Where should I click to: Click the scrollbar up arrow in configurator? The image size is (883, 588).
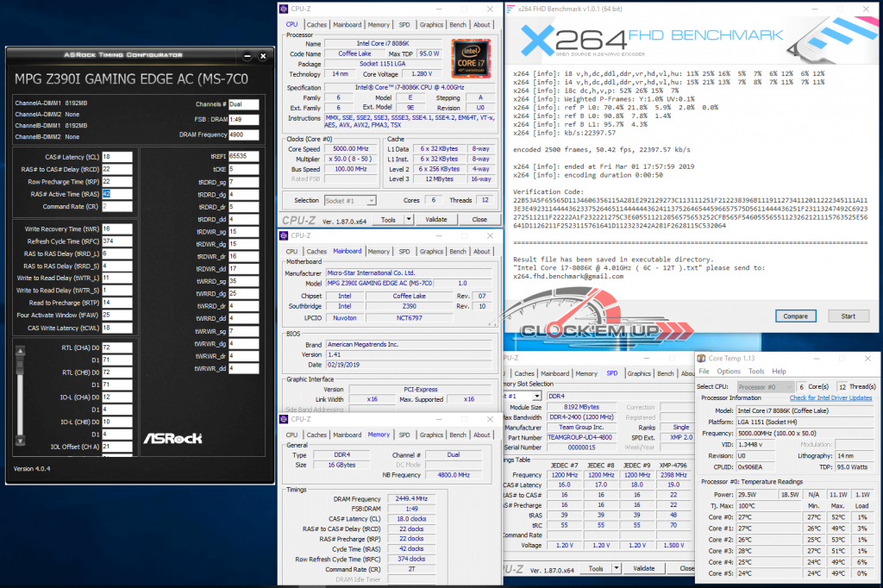21,351
